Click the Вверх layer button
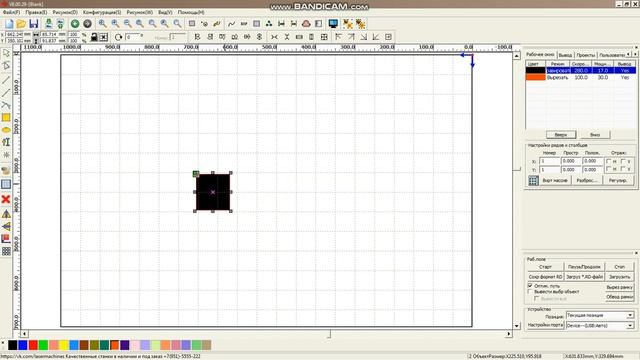 click(561, 135)
